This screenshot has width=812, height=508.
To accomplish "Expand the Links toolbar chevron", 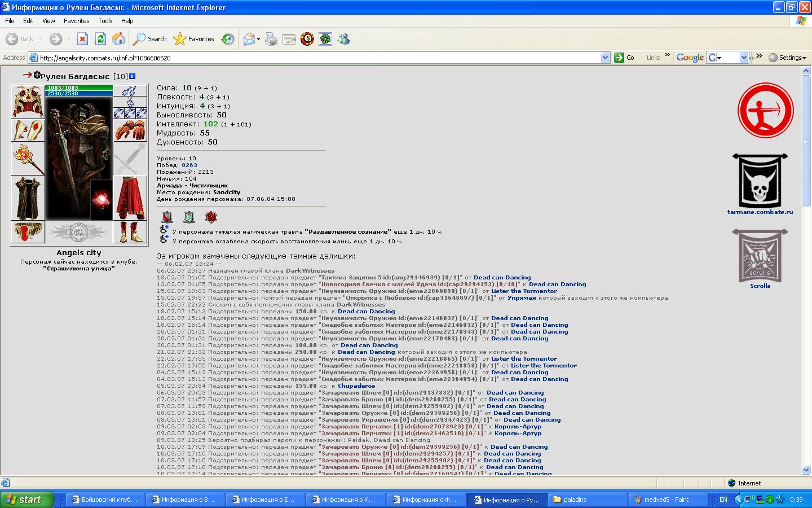I will pos(667,55).
